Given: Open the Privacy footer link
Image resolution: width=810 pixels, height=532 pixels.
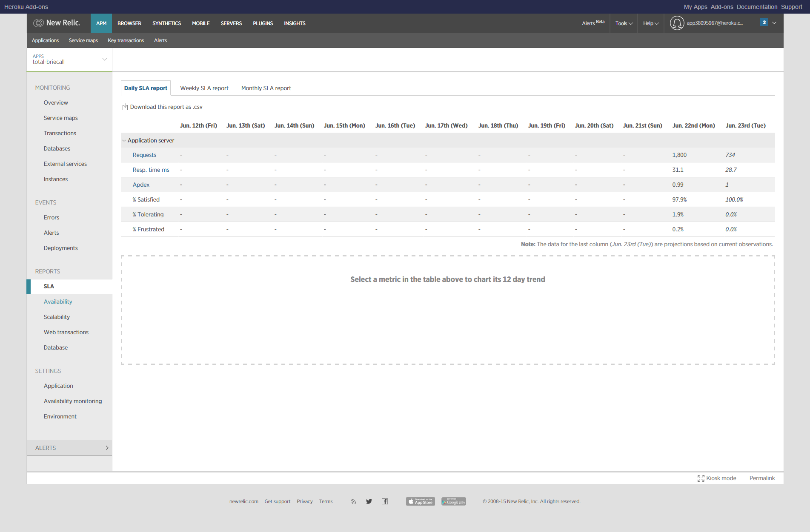Looking at the screenshot, I should tap(305, 501).
